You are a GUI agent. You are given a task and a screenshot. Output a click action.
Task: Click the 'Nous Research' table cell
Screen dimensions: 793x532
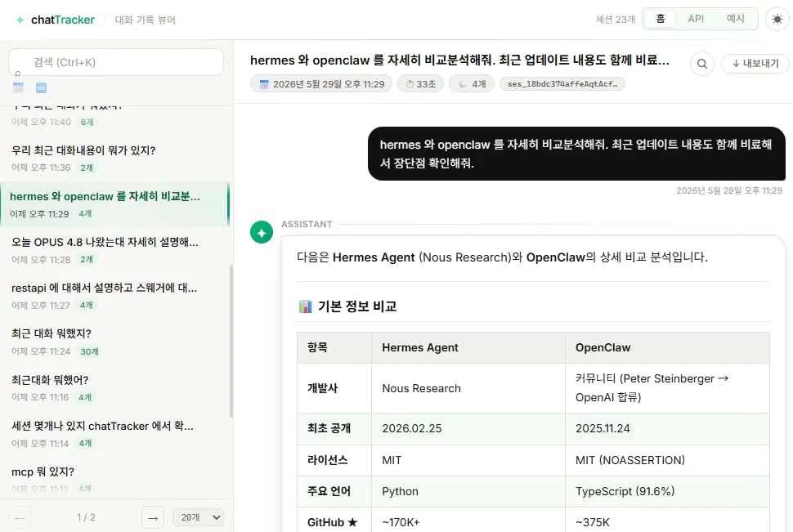click(468, 388)
